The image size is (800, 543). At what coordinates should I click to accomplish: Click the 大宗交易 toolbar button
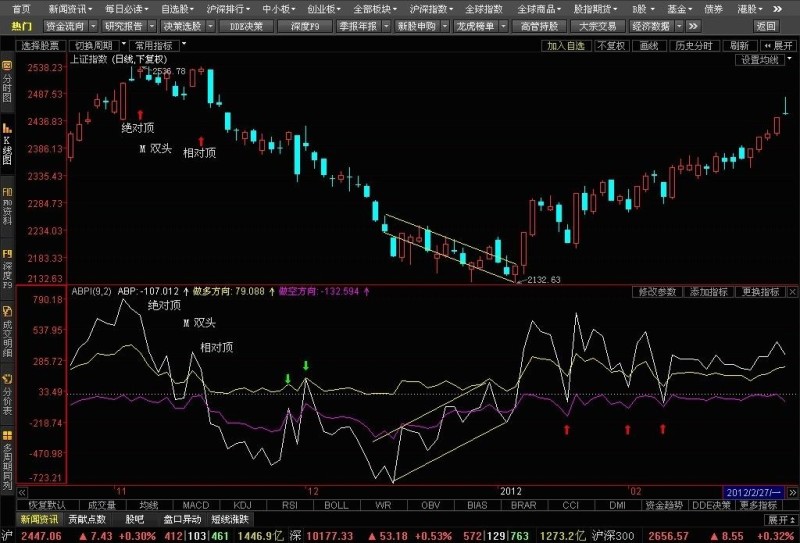(598, 26)
